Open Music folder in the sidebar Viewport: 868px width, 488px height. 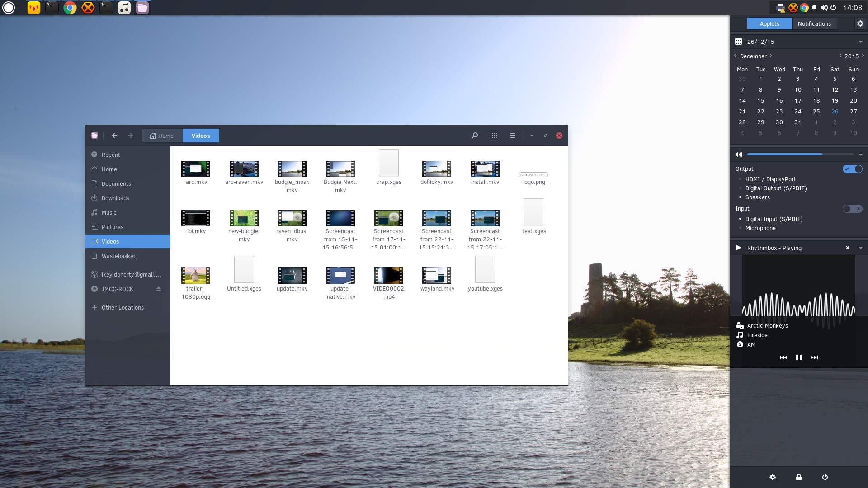(x=128, y=212)
